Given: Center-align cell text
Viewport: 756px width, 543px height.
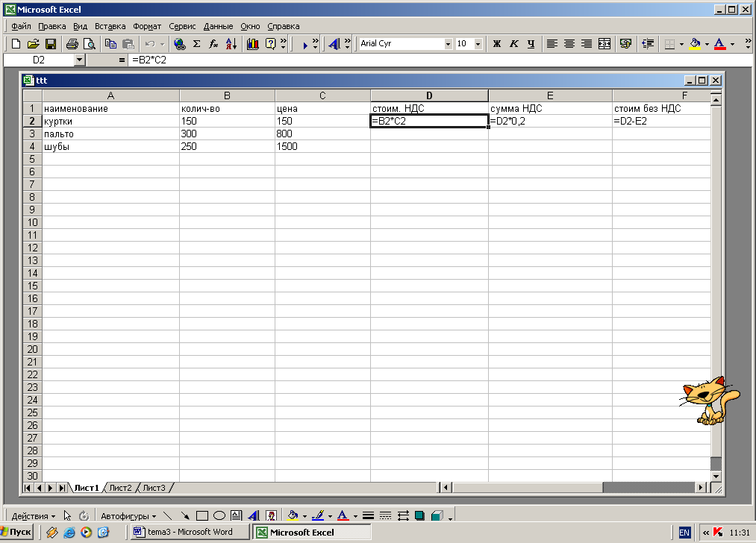Looking at the screenshot, I should pyautogui.click(x=569, y=44).
